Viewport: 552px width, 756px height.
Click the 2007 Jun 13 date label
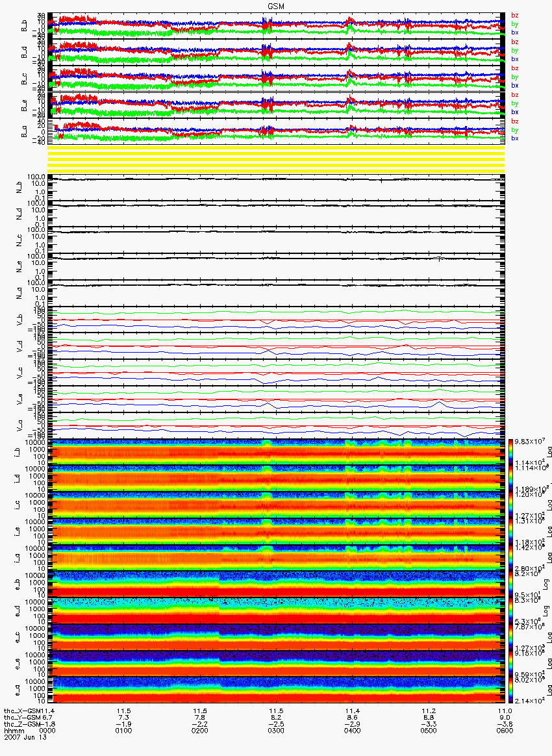coord(25,737)
